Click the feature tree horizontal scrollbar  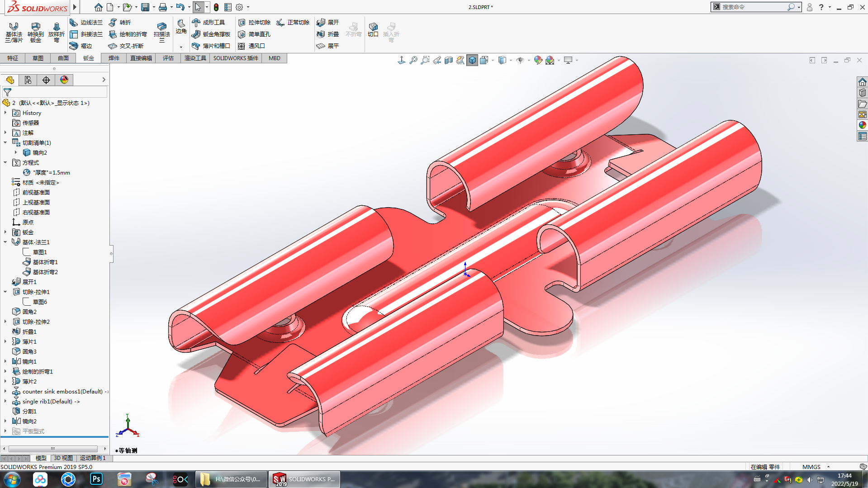pos(53,449)
